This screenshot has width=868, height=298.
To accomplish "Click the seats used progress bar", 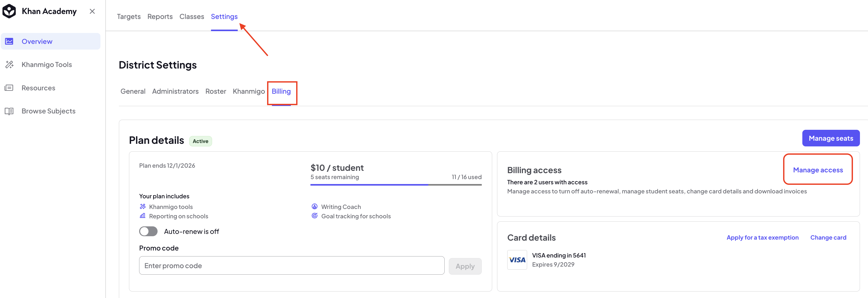I will coord(396,185).
